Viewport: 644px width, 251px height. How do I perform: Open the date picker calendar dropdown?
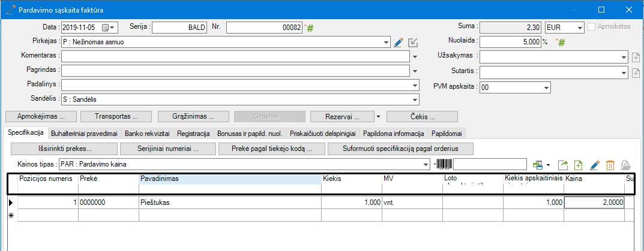(113, 28)
